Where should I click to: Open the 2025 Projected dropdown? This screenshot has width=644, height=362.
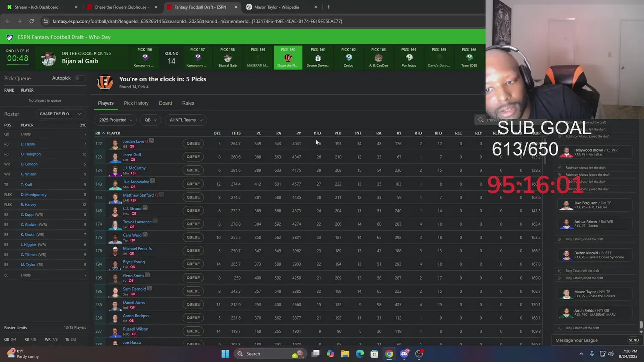click(115, 120)
